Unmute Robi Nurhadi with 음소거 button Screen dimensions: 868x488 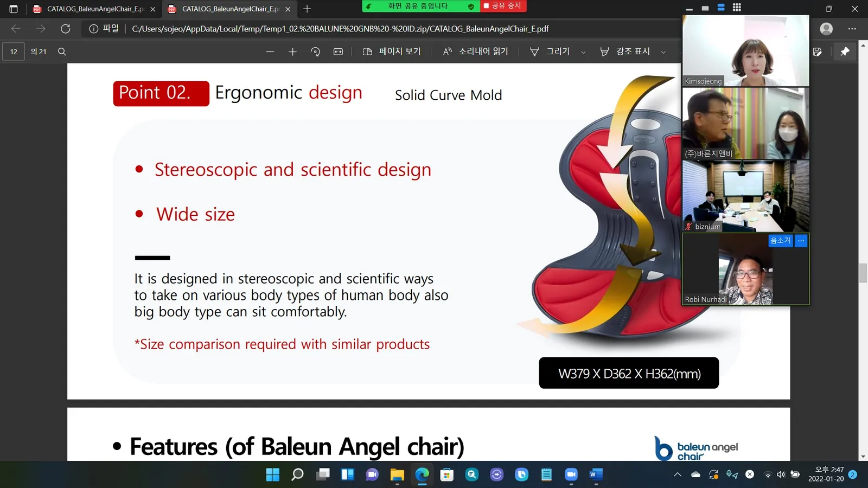click(781, 240)
